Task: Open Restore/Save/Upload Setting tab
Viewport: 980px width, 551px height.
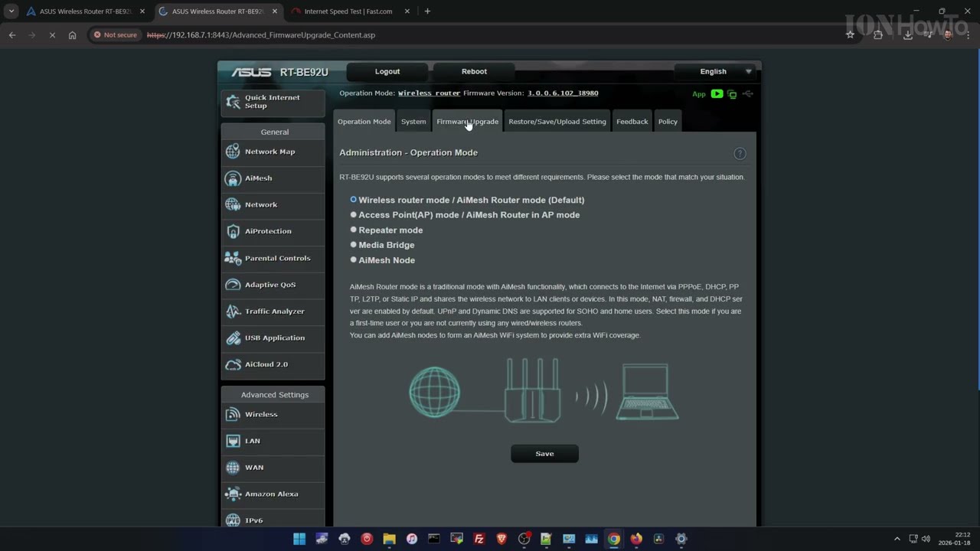Action: pos(557,122)
